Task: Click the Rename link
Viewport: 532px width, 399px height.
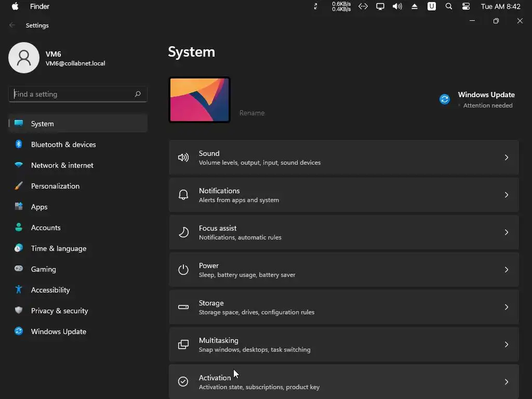Action: (252, 113)
